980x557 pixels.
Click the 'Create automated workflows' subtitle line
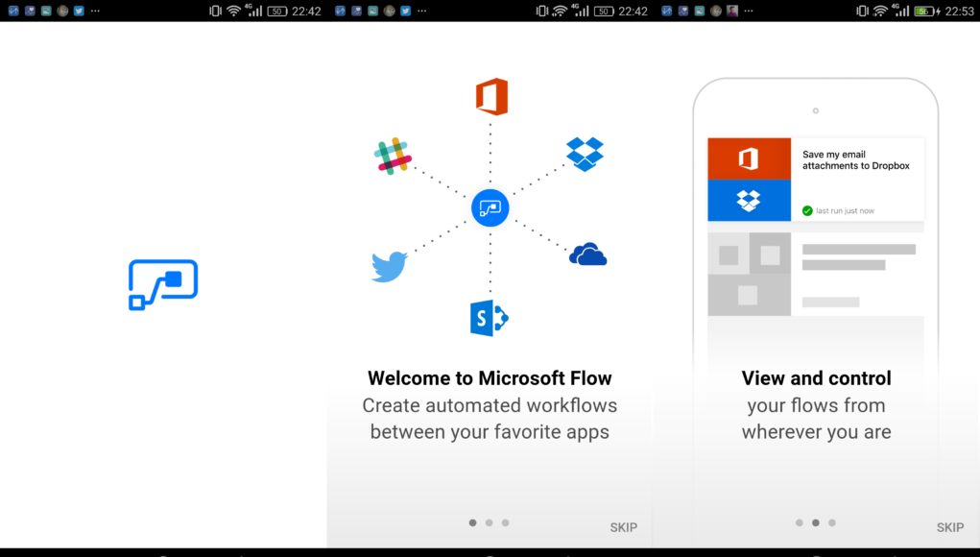[490, 405]
